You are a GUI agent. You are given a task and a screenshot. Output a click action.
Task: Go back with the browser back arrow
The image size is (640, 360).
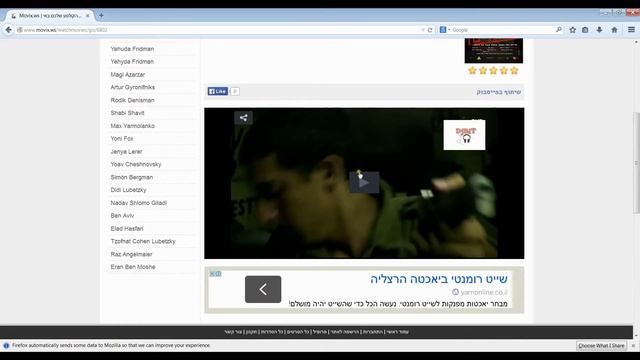point(9,30)
